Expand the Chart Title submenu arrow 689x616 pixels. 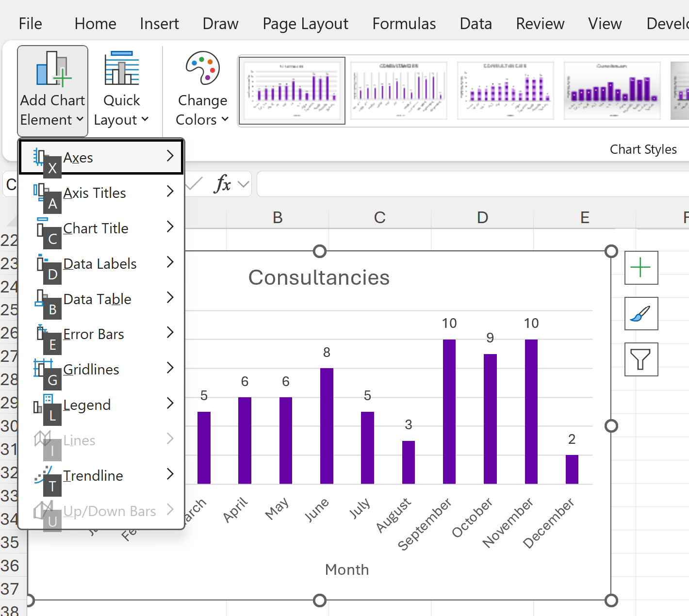tap(170, 227)
